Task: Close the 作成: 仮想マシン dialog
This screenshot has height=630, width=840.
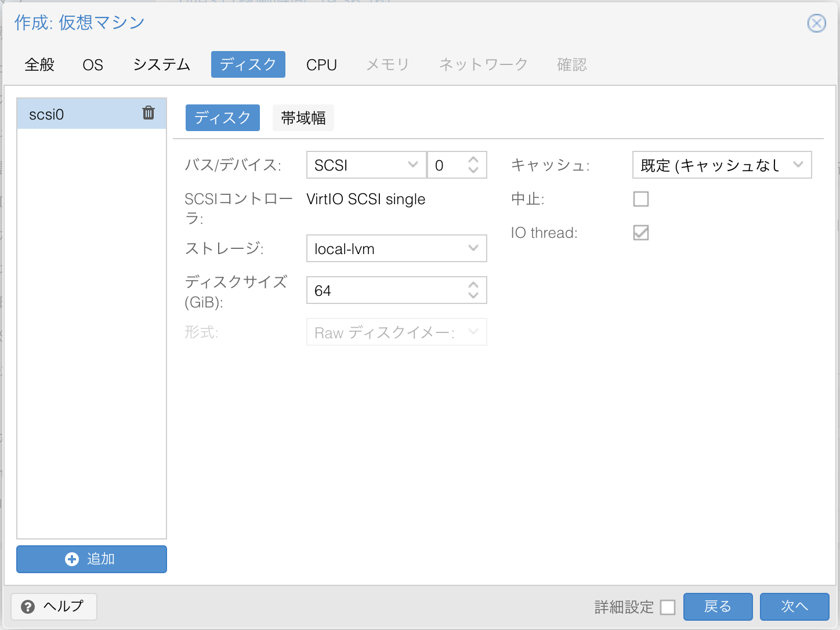Action: pyautogui.click(x=817, y=23)
